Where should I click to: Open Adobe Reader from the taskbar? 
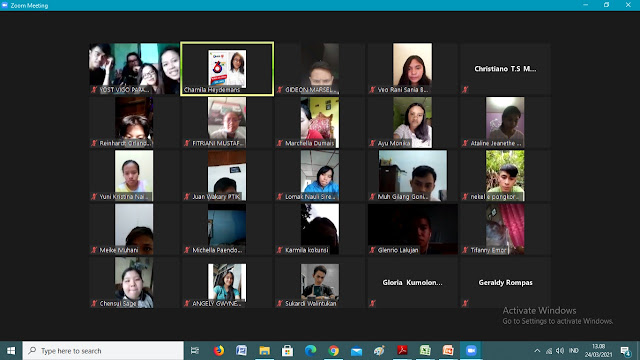click(402, 351)
